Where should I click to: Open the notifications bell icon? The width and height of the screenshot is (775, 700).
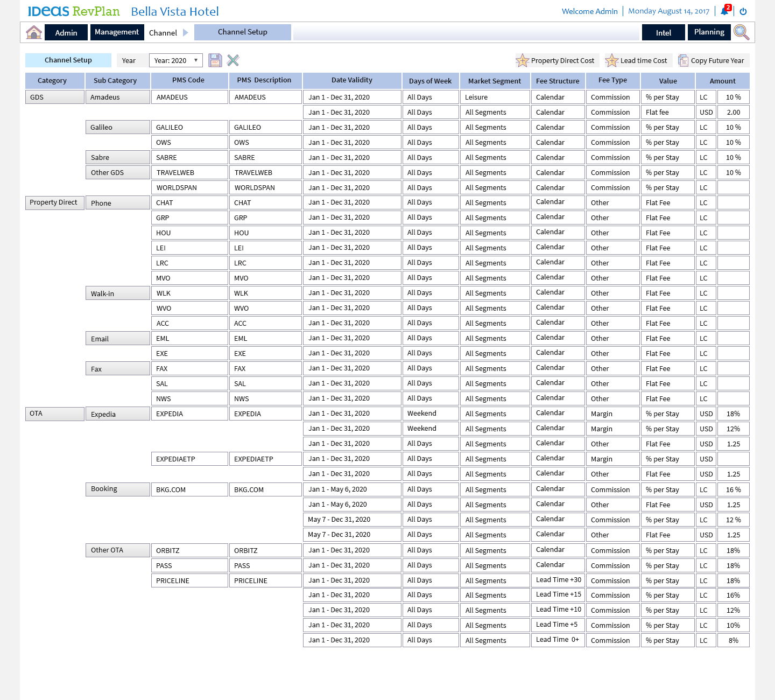point(725,11)
